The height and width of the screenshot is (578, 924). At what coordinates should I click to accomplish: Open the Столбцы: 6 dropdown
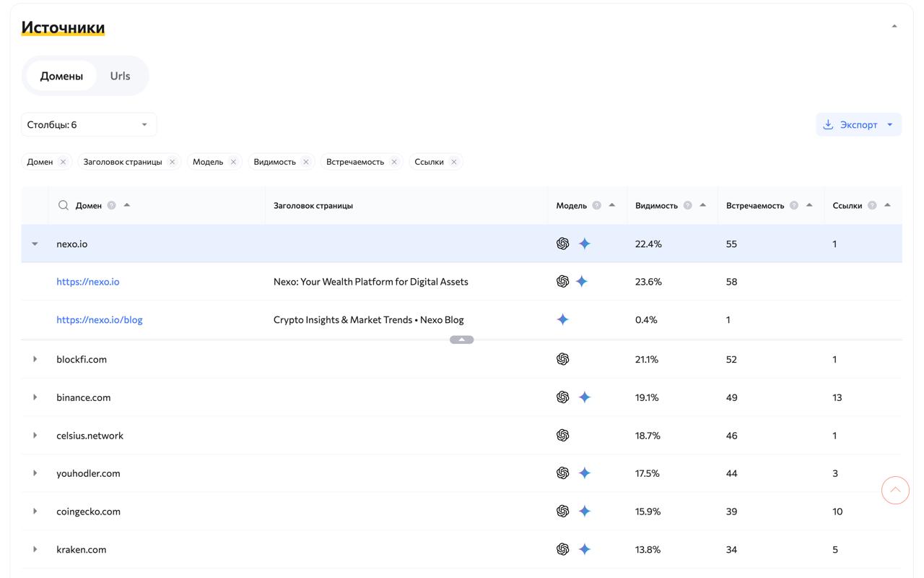[88, 124]
